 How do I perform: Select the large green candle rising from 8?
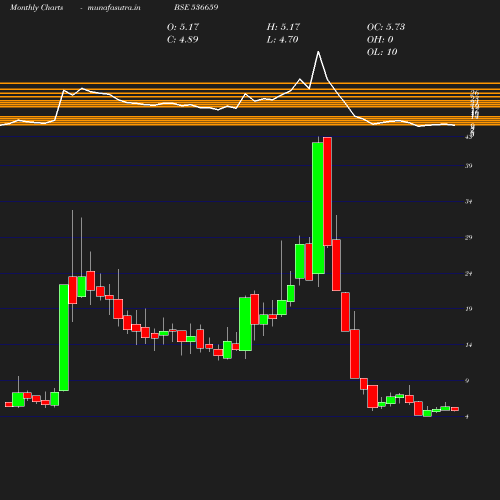coord(64,337)
